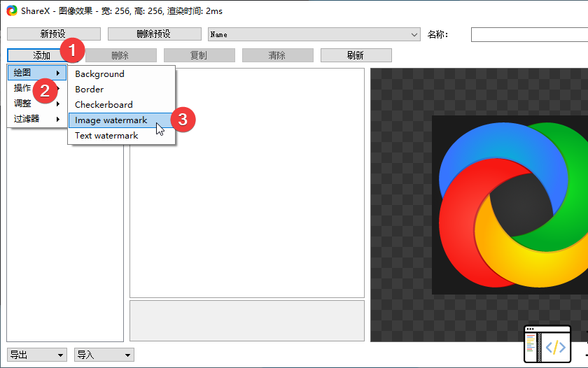This screenshot has width=588, height=368.
Task: Click the code editor icon at bottom right
Action: [547, 344]
